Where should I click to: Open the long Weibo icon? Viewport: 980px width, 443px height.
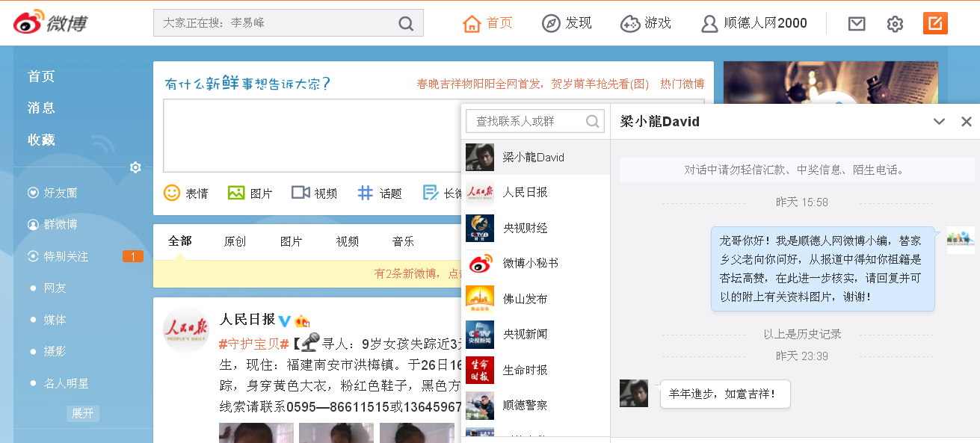[x=431, y=193]
